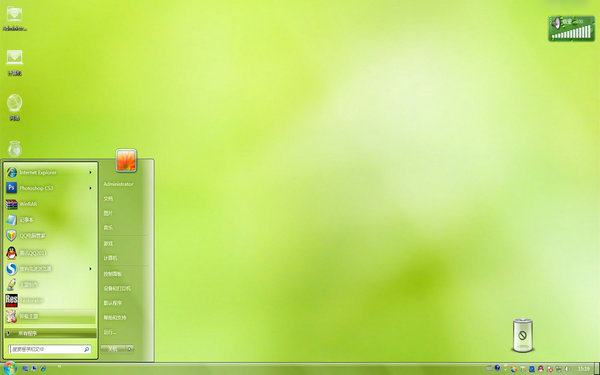Adjust the volume bars in desktop gadget
The height and width of the screenshot is (375, 600).
click(x=571, y=33)
